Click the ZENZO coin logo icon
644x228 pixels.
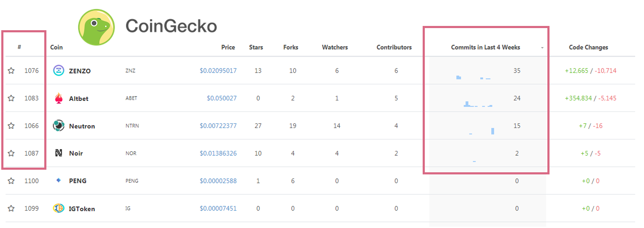tap(58, 71)
